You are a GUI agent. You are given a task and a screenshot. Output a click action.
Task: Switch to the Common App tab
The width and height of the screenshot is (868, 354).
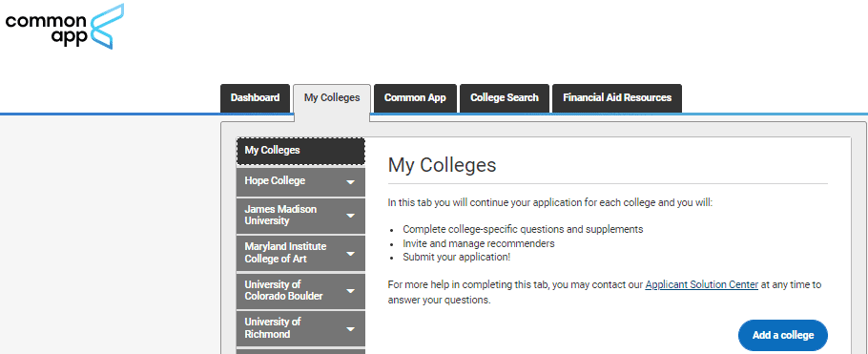tap(415, 98)
